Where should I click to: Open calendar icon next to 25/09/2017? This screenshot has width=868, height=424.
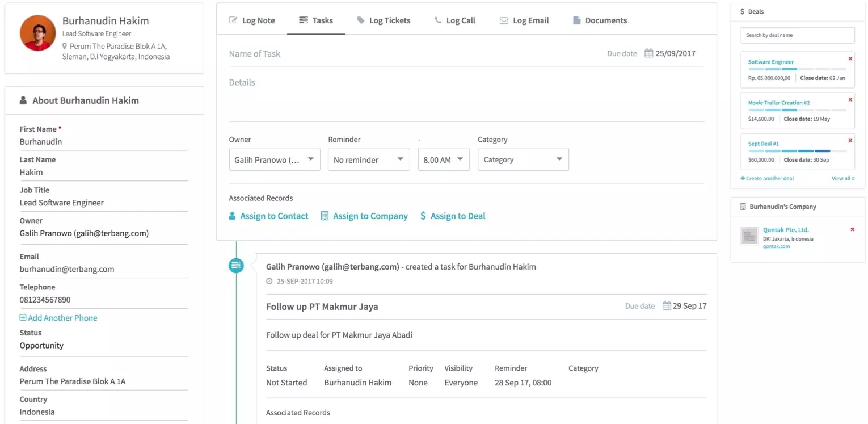(x=649, y=53)
